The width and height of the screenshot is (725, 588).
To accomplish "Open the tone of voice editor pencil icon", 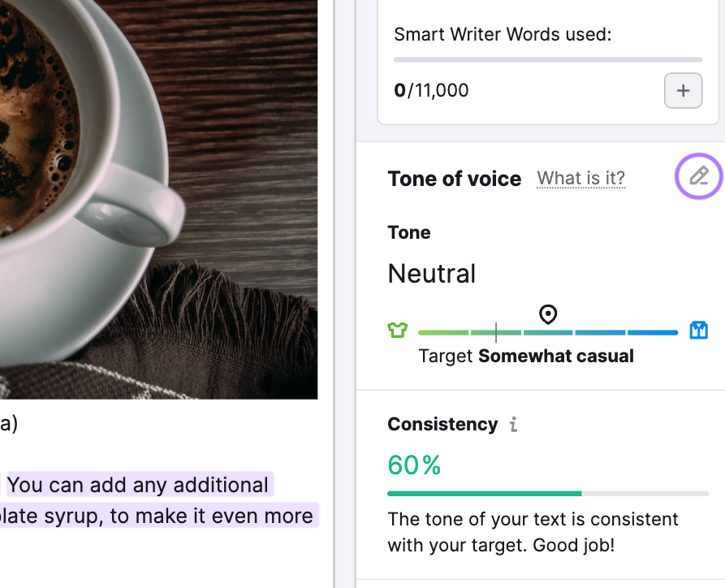I will [698, 176].
